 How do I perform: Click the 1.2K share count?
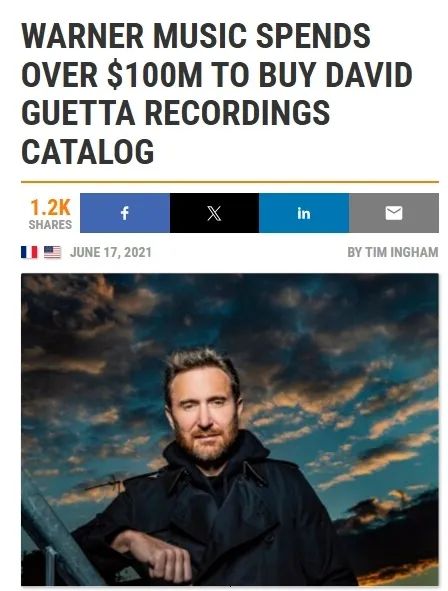pyautogui.click(x=50, y=207)
